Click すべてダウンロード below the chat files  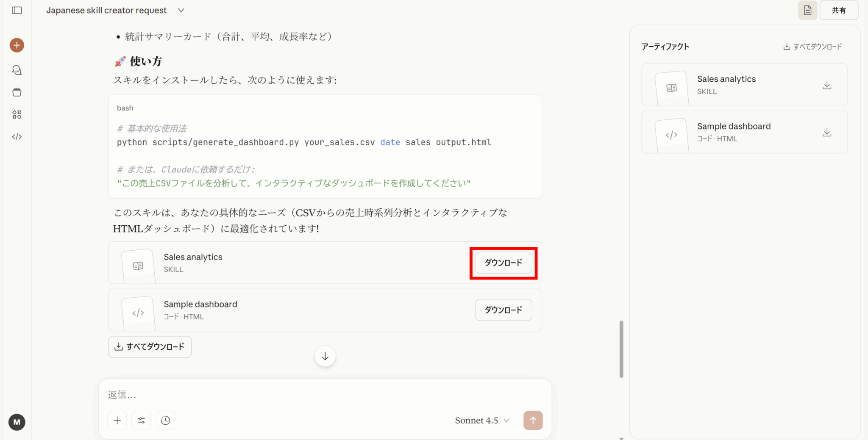tap(150, 347)
